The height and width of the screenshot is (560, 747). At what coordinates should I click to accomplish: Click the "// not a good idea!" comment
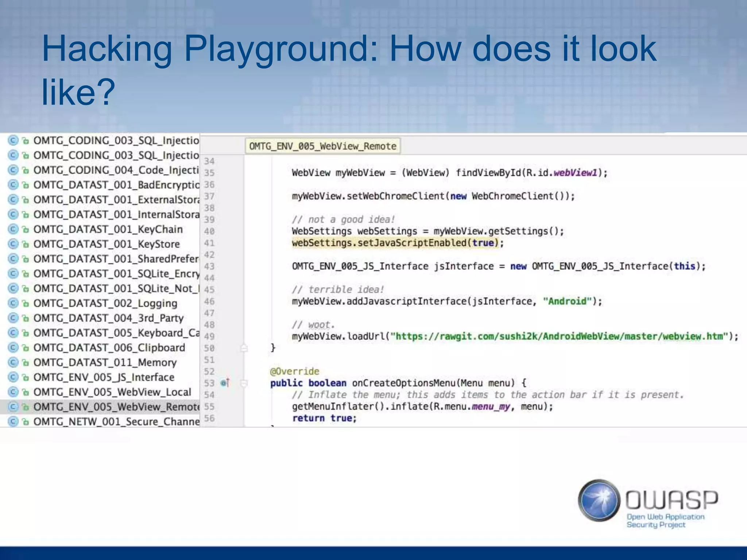[344, 219]
